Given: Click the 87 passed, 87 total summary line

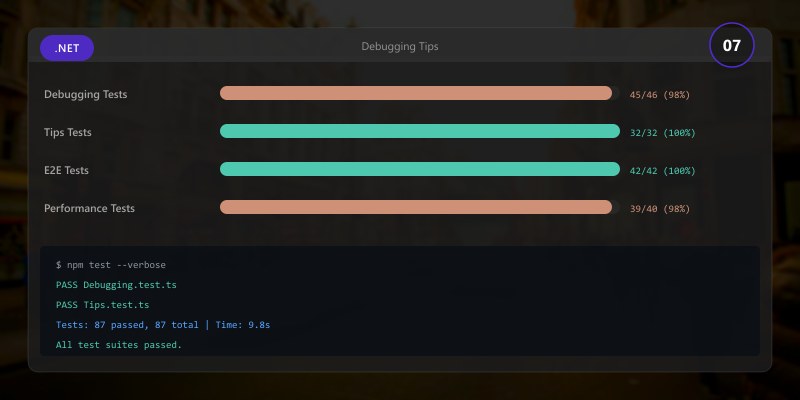Looking at the screenshot, I should pyautogui.click(x=163, y=324).
